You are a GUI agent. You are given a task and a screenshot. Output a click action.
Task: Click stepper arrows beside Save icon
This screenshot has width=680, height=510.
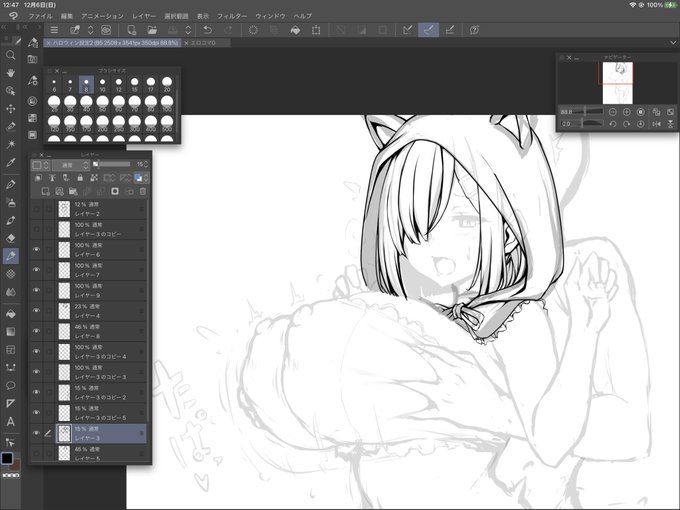(188, 30)
